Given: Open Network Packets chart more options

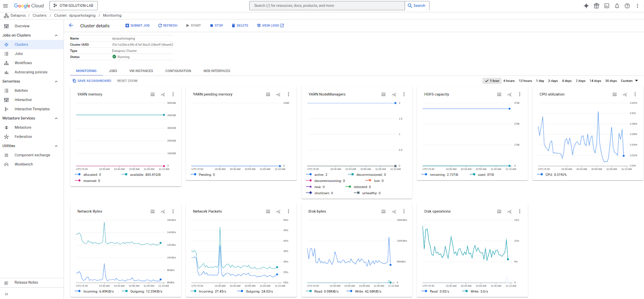Looking at the screenshot, I should (289, 211).
